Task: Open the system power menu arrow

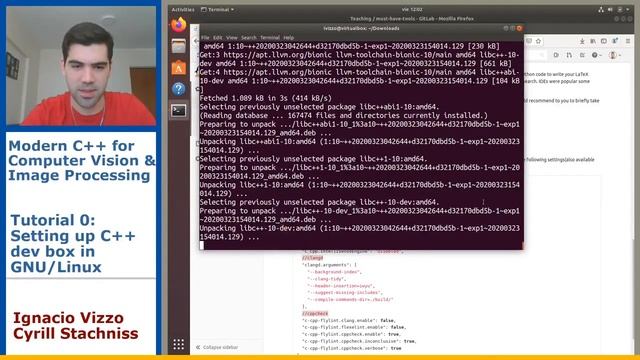Action: pyautogui.click(x=628, y=9)
